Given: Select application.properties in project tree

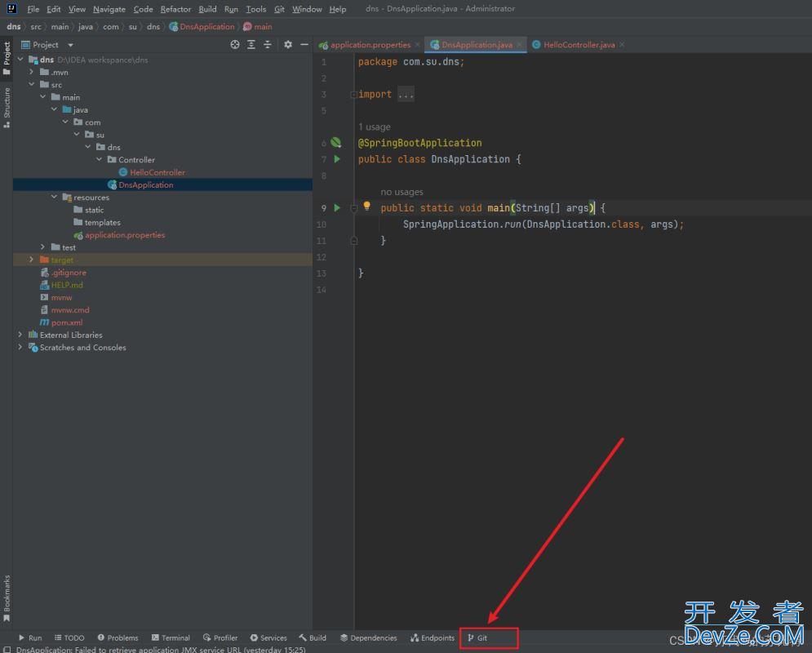Looking at the screenshot, I should (125, 235).
